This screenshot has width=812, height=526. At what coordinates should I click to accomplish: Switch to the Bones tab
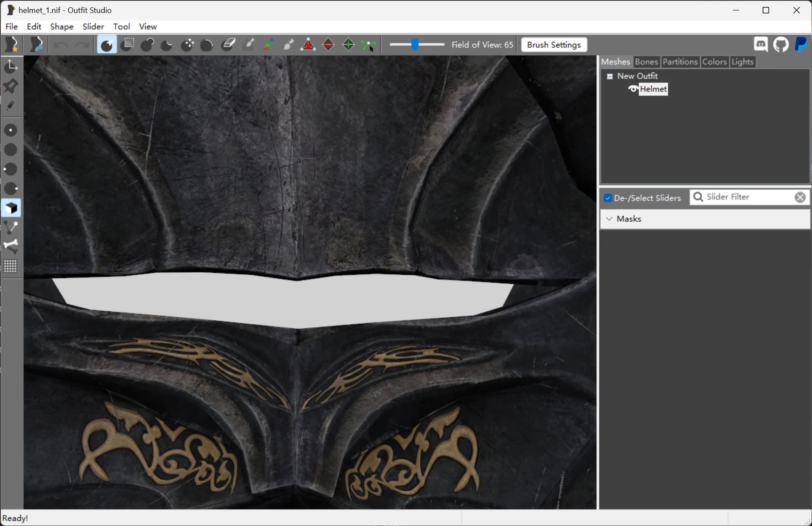click(x=646, y=61)
